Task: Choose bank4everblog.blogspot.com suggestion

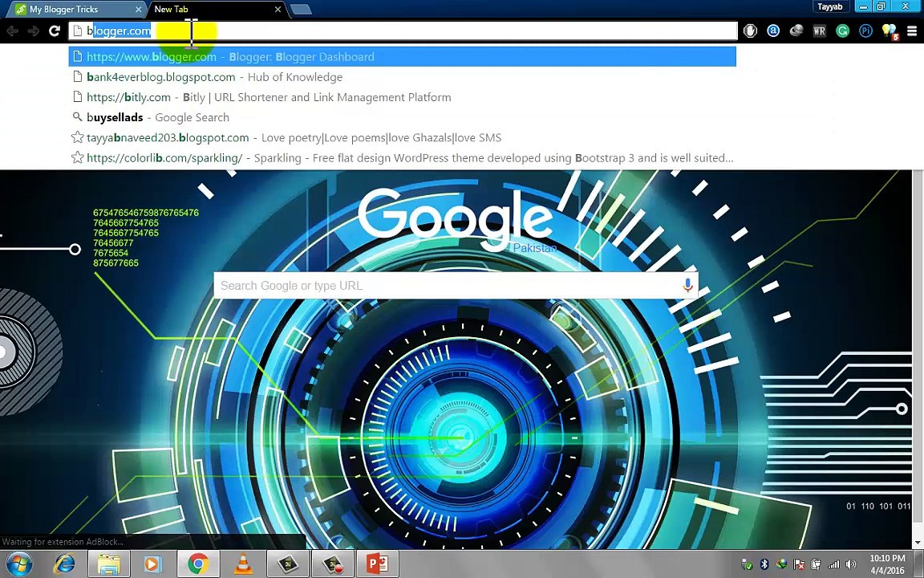Action: [403, 77]
